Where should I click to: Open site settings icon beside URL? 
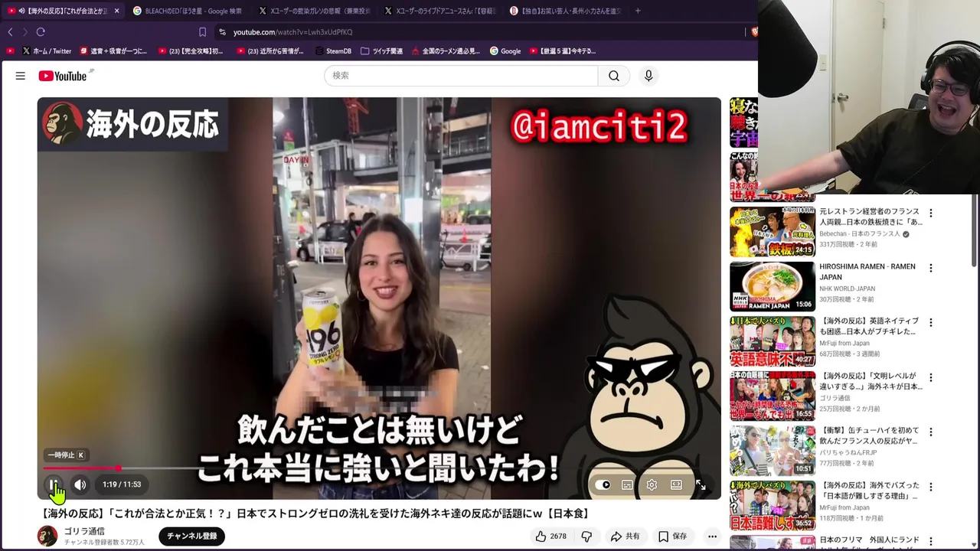[x=222, y=32]
